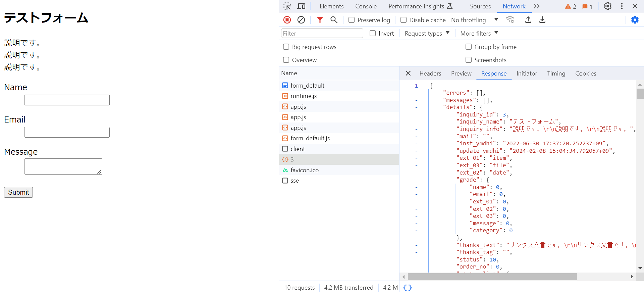Switch to the Headers tab
The image size is (644, 292).
(430, 74)
